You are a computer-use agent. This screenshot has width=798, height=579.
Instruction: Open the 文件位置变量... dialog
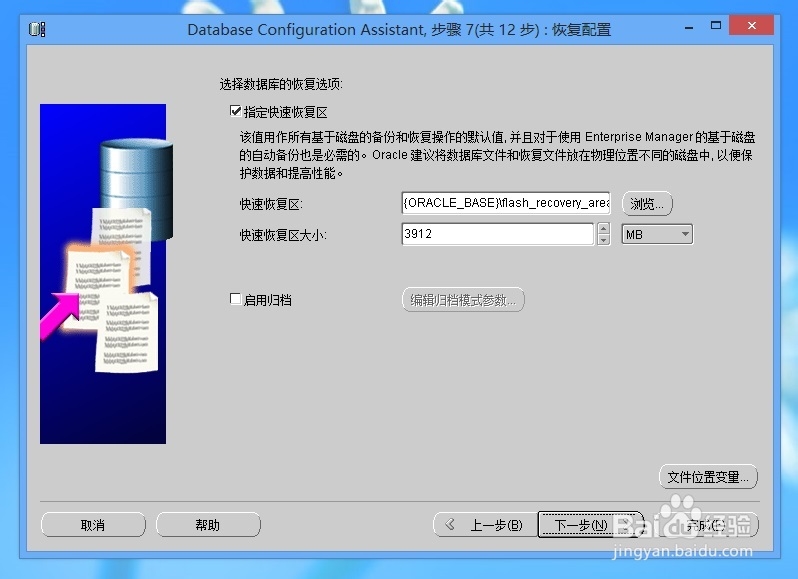[708, 477]
